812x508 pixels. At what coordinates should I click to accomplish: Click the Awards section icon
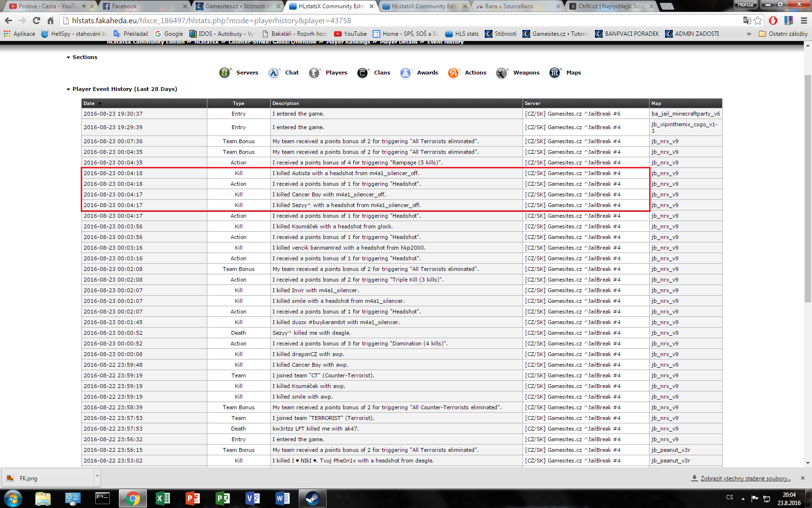pos(406,73)
